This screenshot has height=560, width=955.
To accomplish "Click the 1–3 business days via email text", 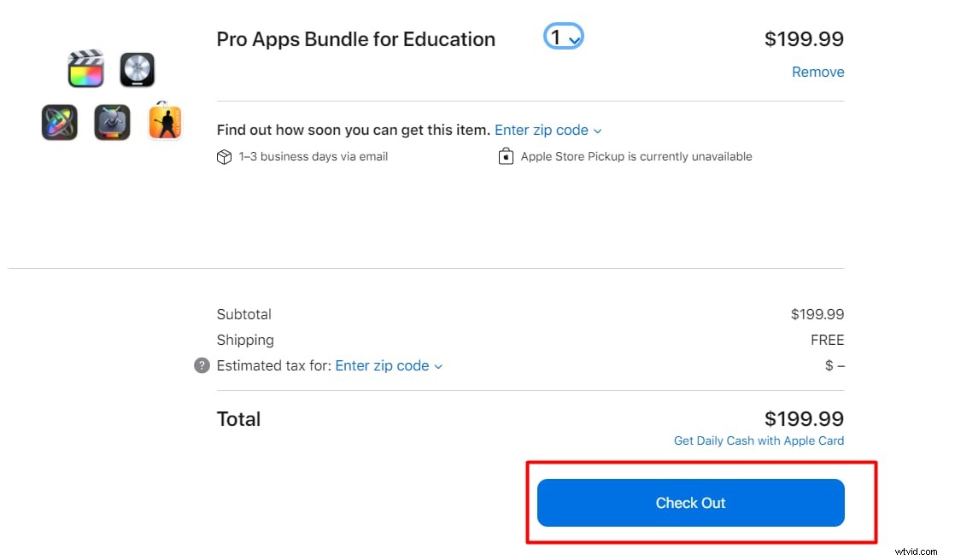I will [313, 156].
